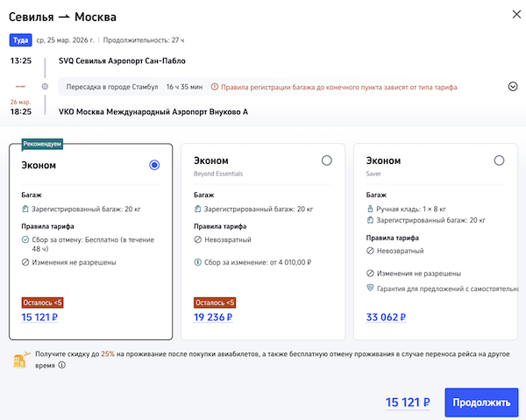
Task: Select the recommended Эконом fare radio button
Action: pos(155,165)
